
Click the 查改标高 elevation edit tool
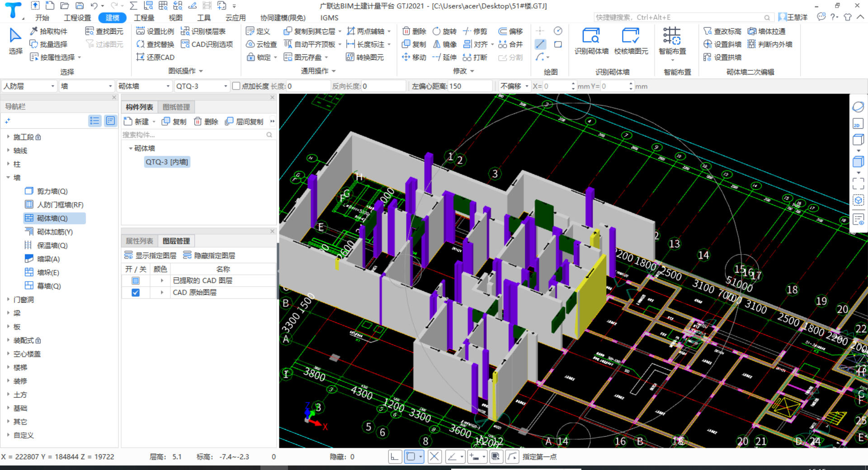[x=722, y=31]
